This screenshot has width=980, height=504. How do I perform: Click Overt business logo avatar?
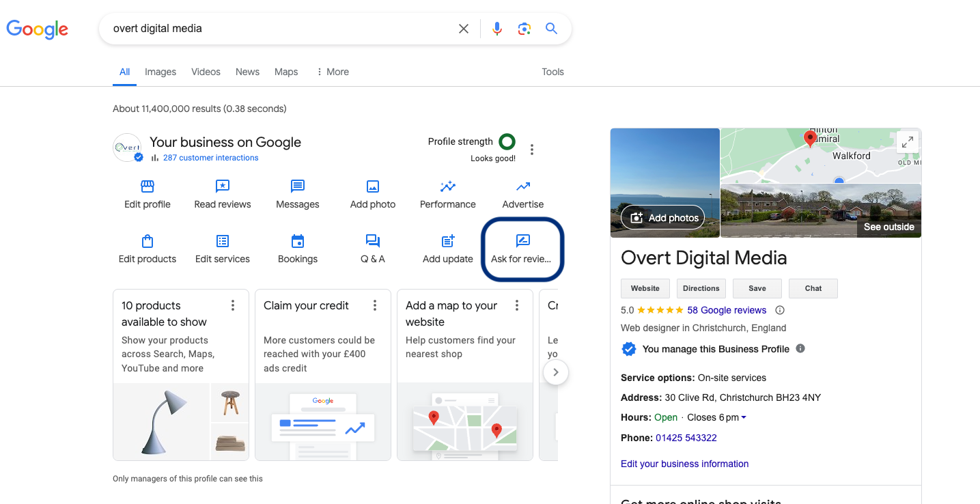[x=127, y=148]
